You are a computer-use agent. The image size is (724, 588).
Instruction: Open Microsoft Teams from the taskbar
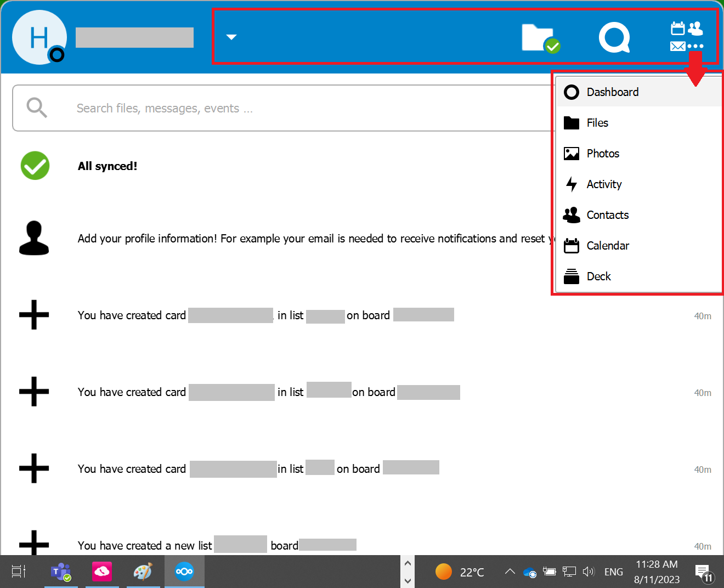point(61,572)
